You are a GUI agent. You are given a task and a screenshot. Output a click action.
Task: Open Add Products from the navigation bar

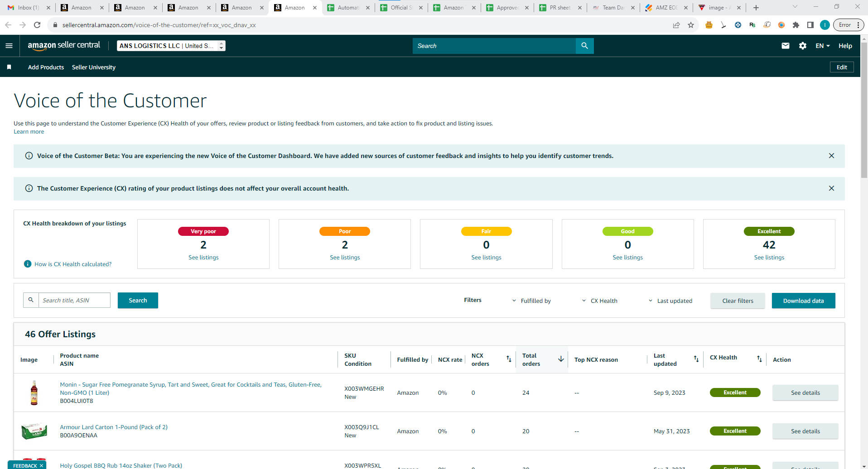46,67
